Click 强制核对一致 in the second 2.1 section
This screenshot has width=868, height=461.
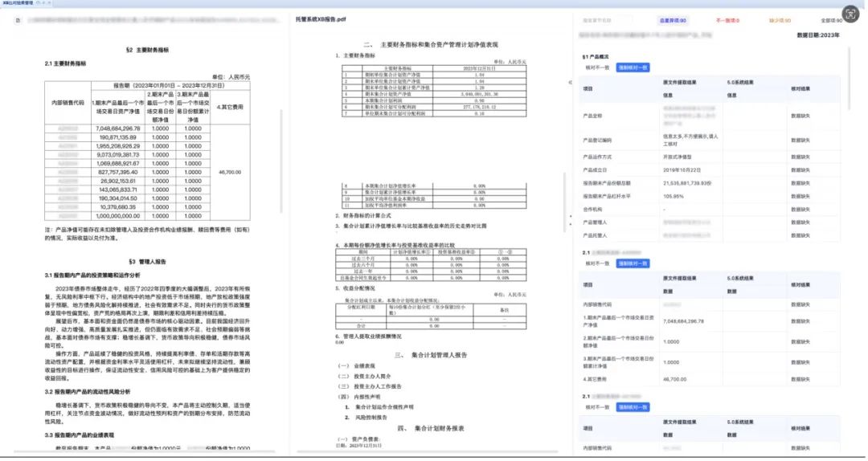[633, 407]
